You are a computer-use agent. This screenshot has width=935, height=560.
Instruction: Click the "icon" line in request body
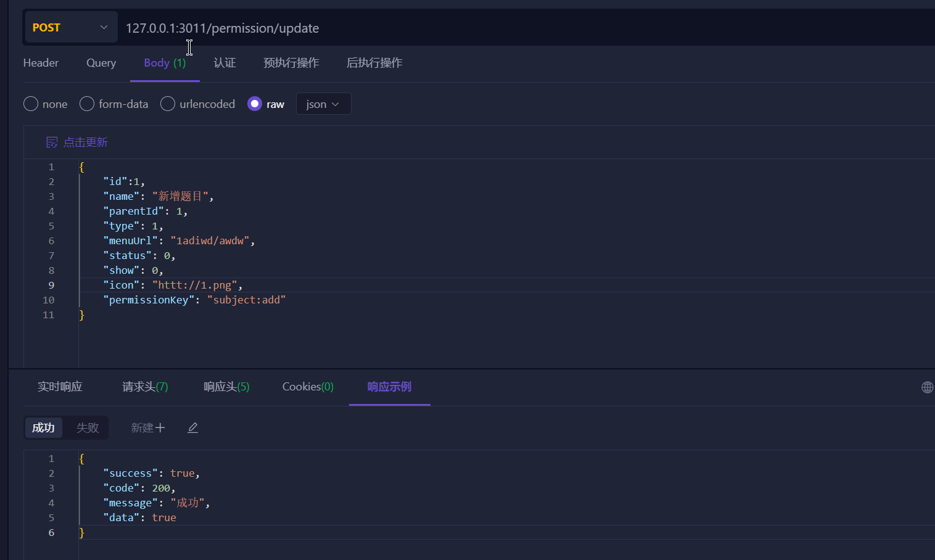pyautogui.click(x=173, y=285)
